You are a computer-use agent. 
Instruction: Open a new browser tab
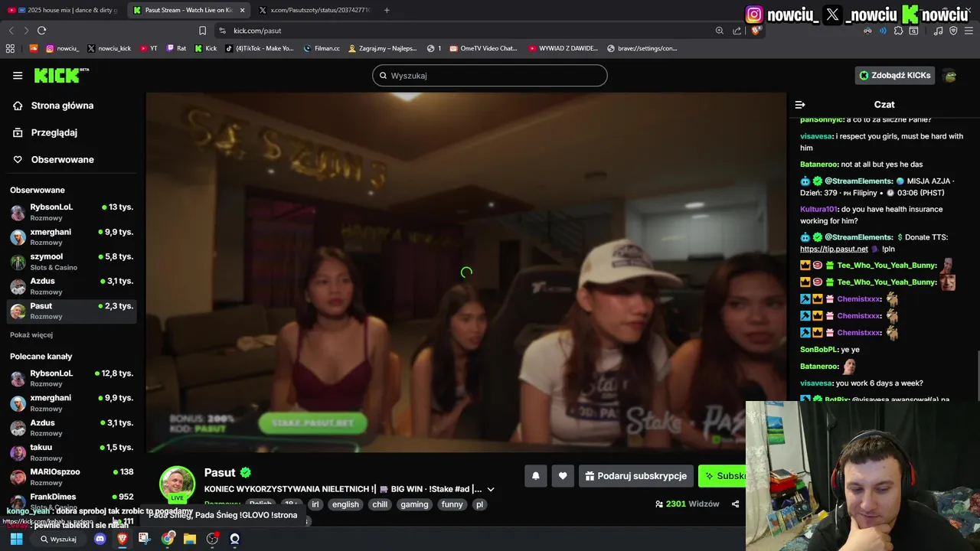click(387, 10)
